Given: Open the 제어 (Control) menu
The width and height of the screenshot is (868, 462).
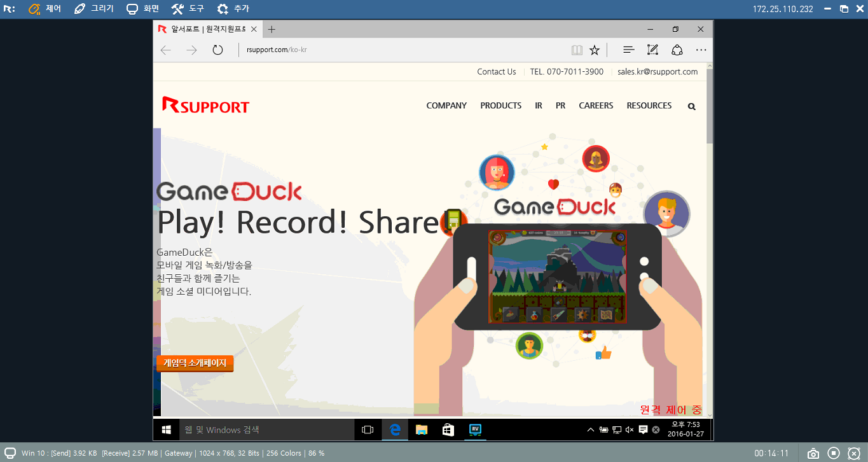Looking at the screenshot, I should pyautogui.click(x=45, y=9).
